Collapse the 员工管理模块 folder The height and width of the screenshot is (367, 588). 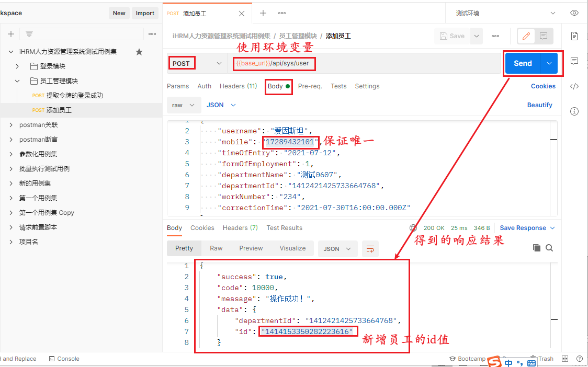[17, 81]
